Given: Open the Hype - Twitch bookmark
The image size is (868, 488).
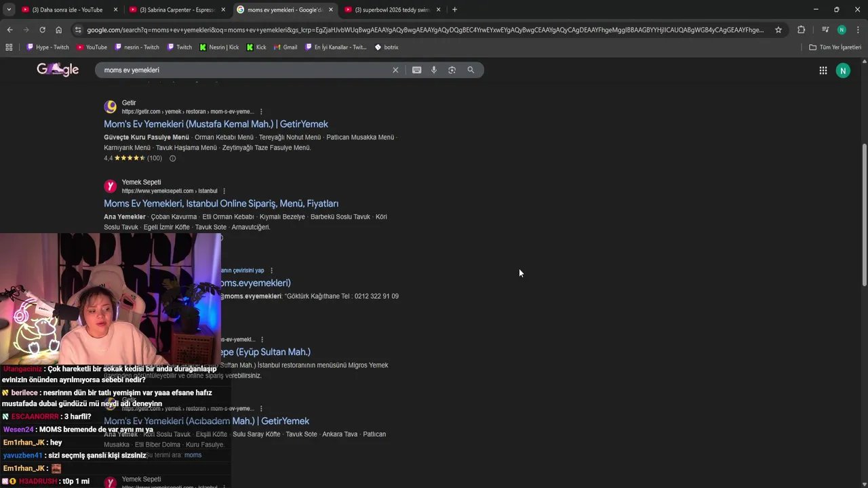Looking at the screenshot, I should pos(47,47).
